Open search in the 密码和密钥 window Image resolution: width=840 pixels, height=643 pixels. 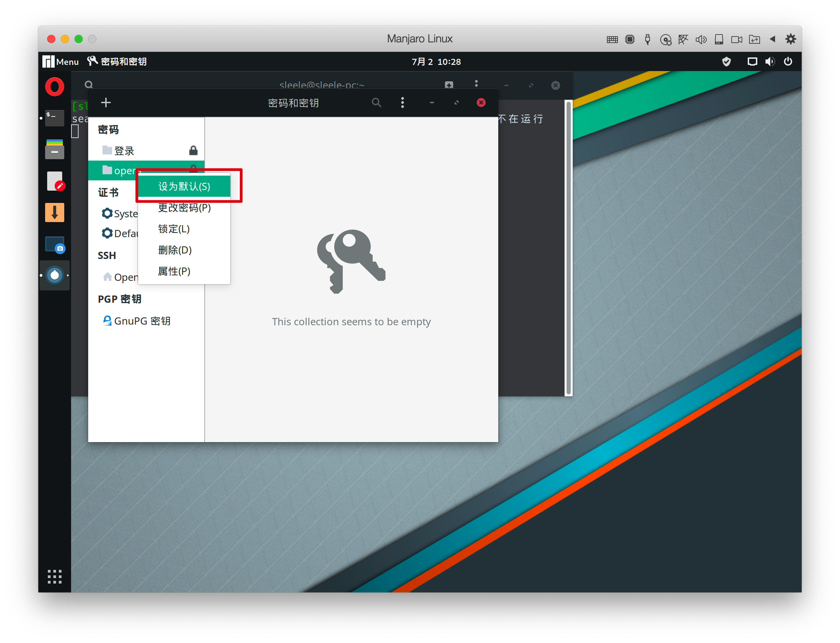(376, 102)
